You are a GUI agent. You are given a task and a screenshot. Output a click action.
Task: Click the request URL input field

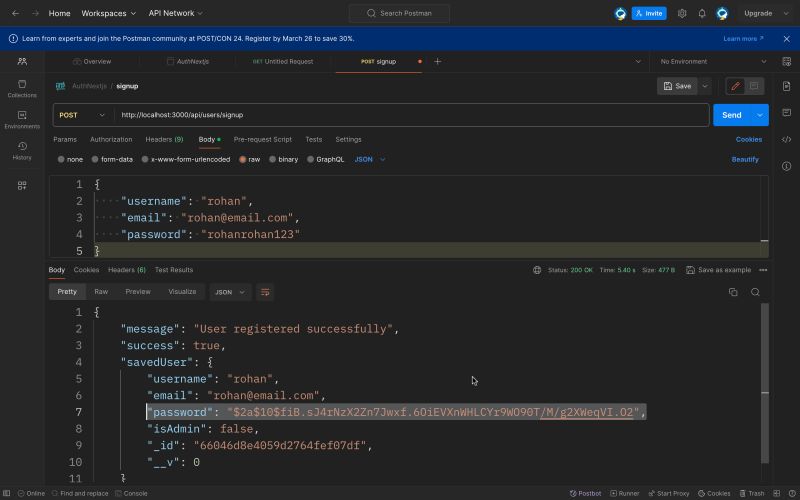(400, 115)
